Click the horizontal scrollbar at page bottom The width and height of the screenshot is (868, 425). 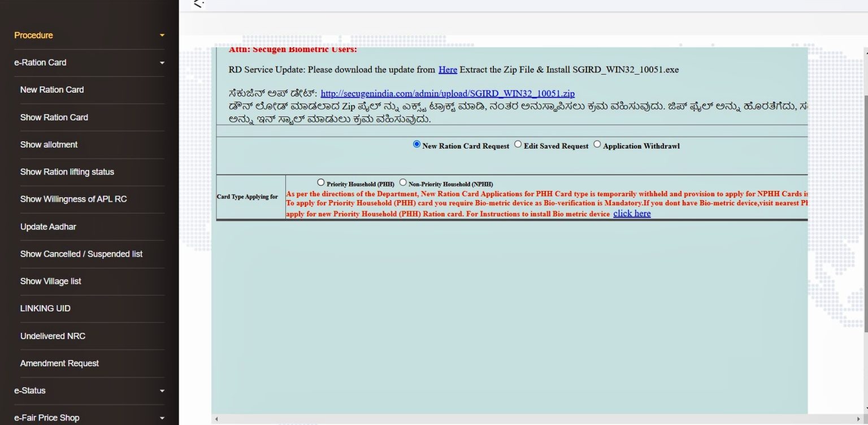(509, 419)
